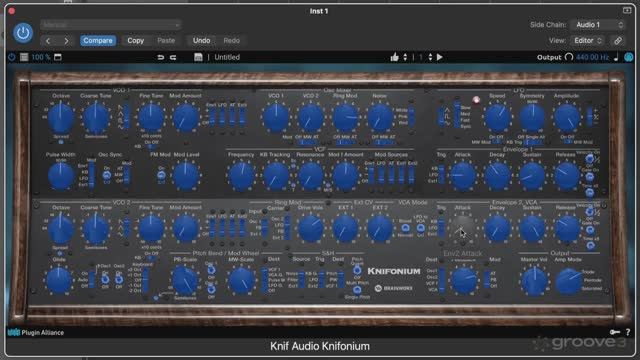Click the note icon beside 440.00 Hz

(616, 57)
